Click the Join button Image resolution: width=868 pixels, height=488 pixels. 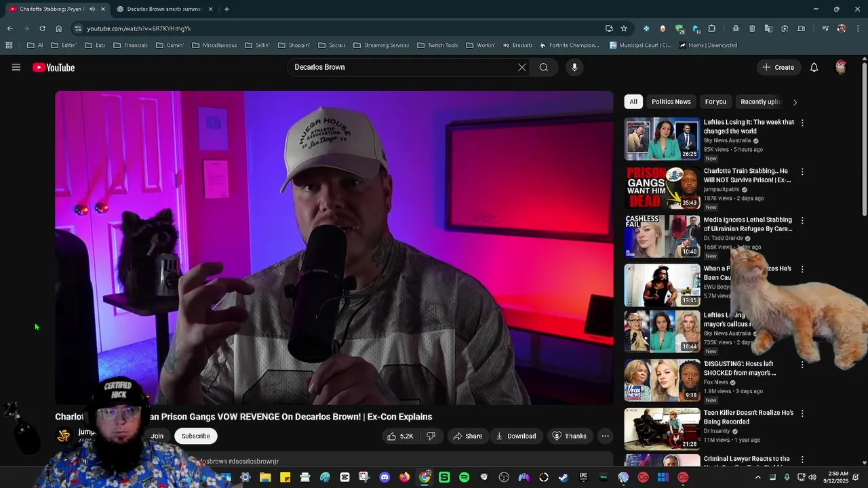click(157, 436)
